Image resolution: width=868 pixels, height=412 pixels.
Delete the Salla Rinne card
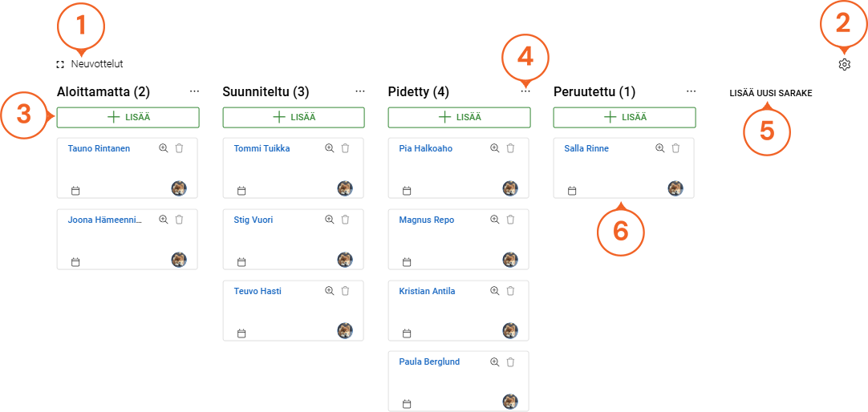675,148
